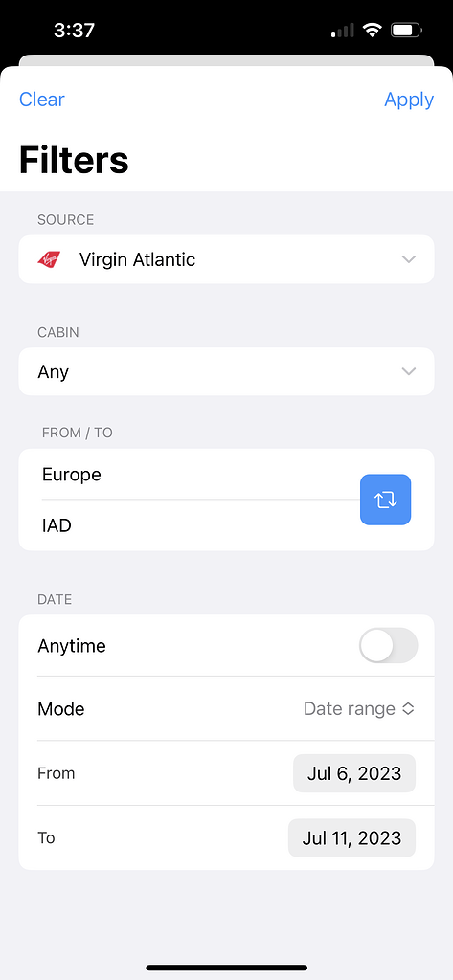Tap Clear to reset filters
The image size is (453, 980).
(x=42, y=100)
